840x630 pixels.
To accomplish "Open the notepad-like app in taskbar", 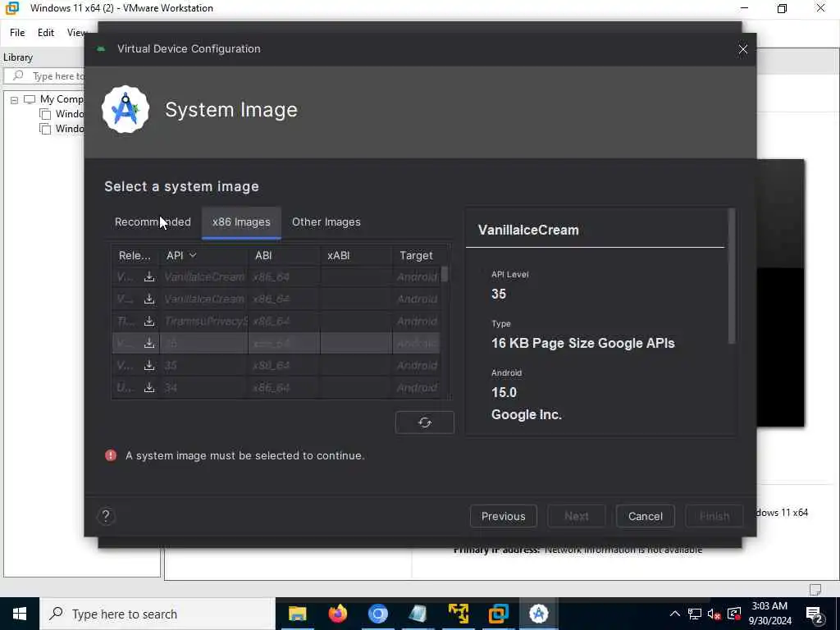I will [418, 614].
